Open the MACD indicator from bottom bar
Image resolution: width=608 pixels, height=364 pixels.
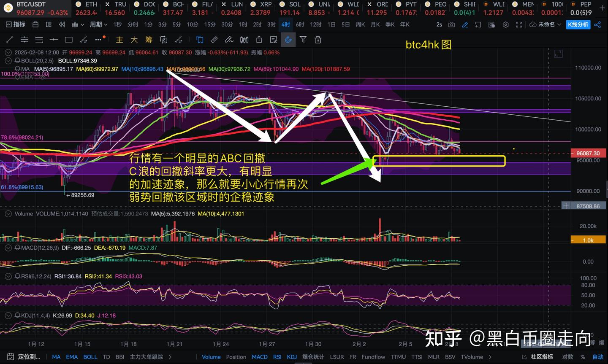tap(260, 357)
